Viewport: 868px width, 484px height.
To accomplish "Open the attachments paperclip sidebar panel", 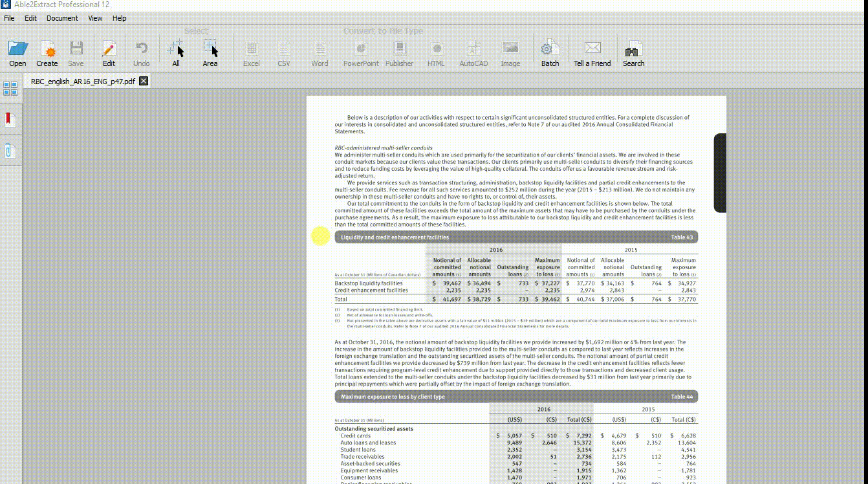I will (x=10, y=151).
